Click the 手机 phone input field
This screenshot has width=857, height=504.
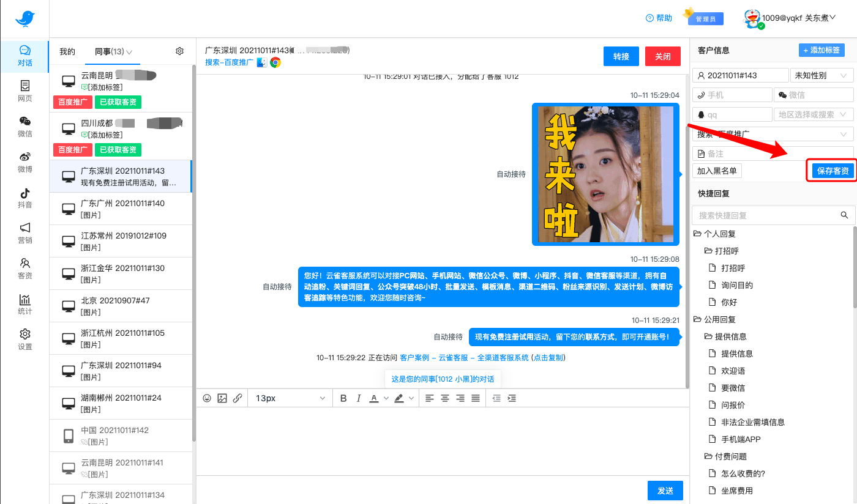[733, 95]
